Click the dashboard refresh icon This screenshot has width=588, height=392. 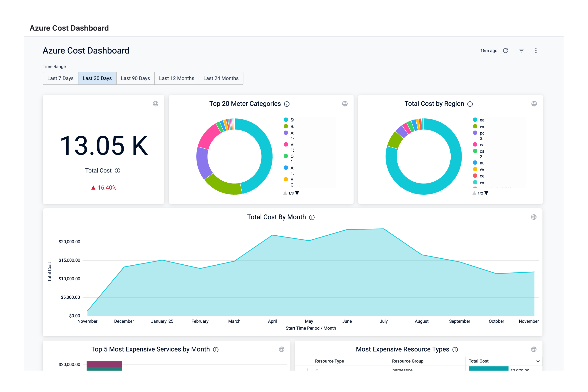(505, 51)
